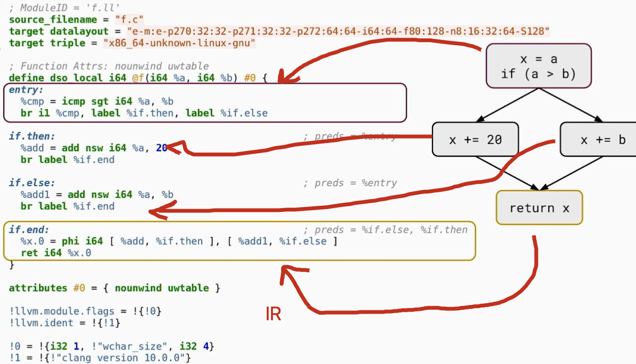Click the "attributes #0 = { nounwind uwtable }" line

(x=115, y=288)
